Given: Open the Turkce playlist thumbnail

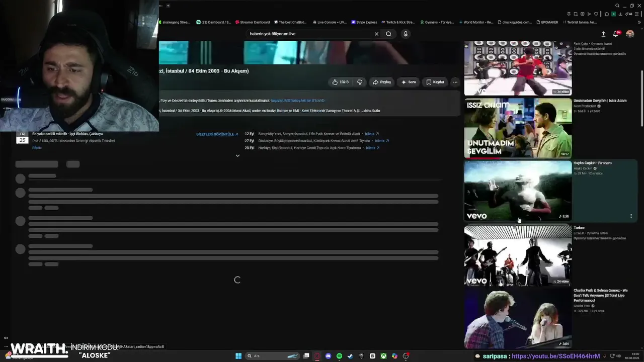Looking at the screenshot, I should 518,255.
